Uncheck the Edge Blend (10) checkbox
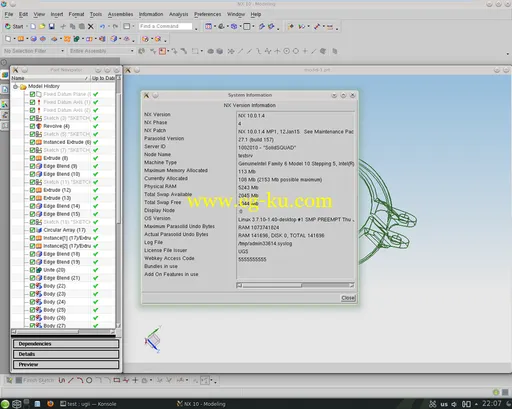 click(32, 174)
